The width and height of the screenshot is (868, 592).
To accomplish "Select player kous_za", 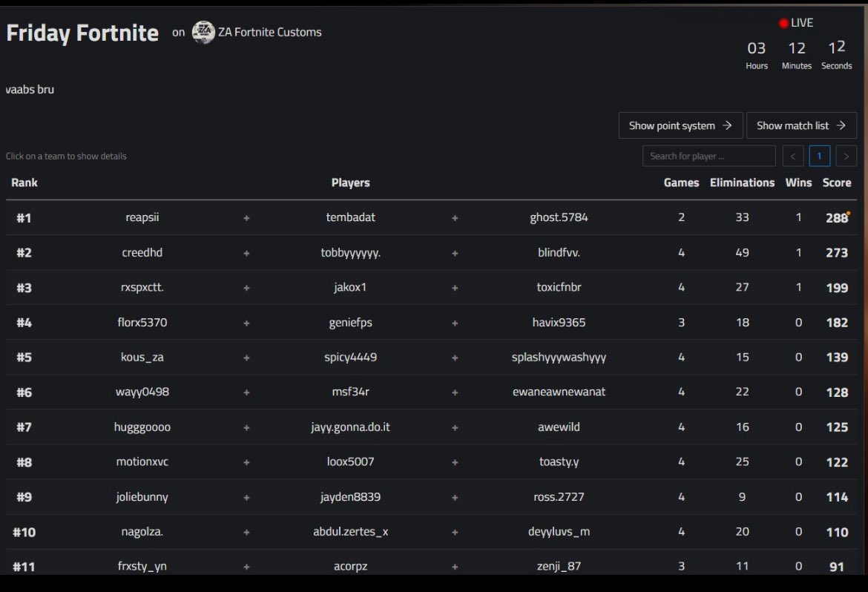I will coord(142,357).
